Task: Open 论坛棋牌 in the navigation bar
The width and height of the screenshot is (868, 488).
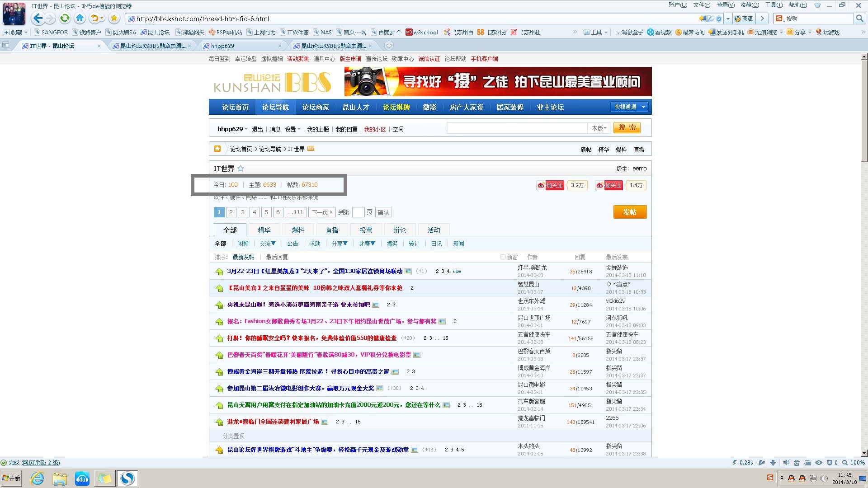Action: tap(396, 107)
